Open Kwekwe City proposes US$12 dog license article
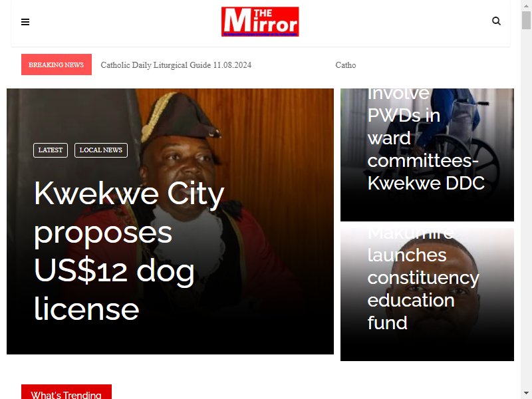Screen dimensions: 532x399 [129, 251]
